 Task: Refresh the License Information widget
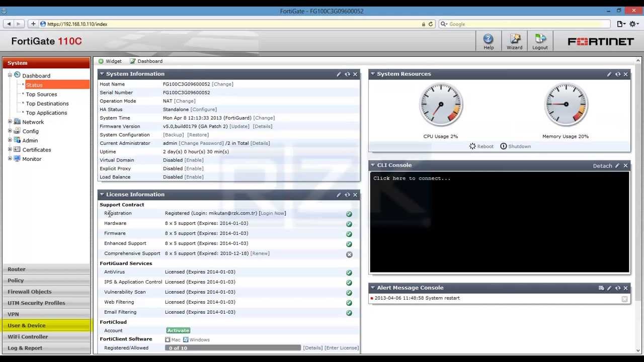pyautogui.click(x=347, y=195)
